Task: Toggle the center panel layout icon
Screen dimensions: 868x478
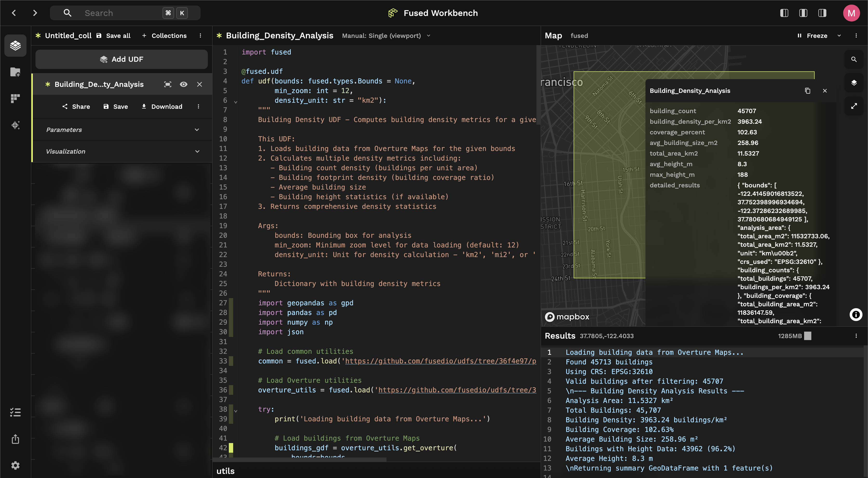Action: [x=803, y=13]
